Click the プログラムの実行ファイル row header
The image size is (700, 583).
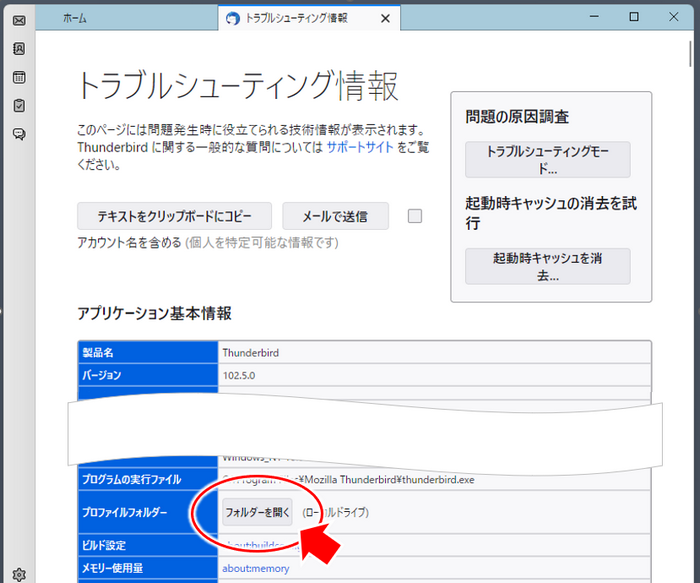[x=148, y=479]
